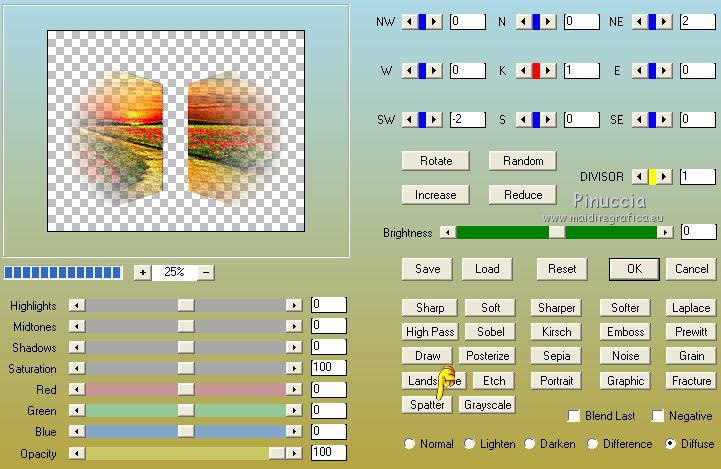Screen dimensions: 721x469
Task: Click the Saturation value input field
Action: [329, 367]
